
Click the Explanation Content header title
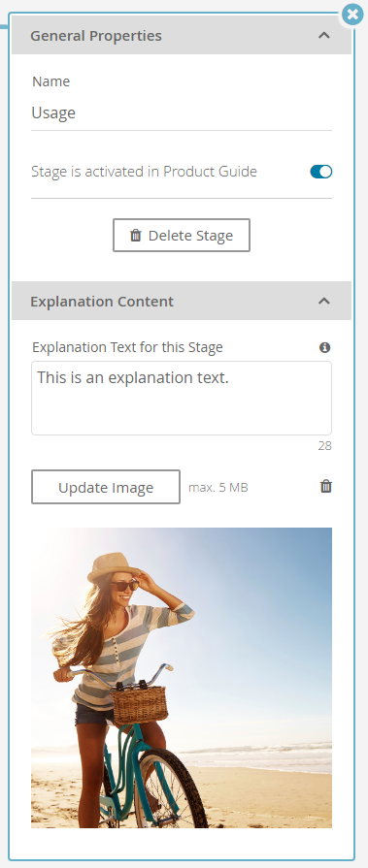(x=102, y=302)
